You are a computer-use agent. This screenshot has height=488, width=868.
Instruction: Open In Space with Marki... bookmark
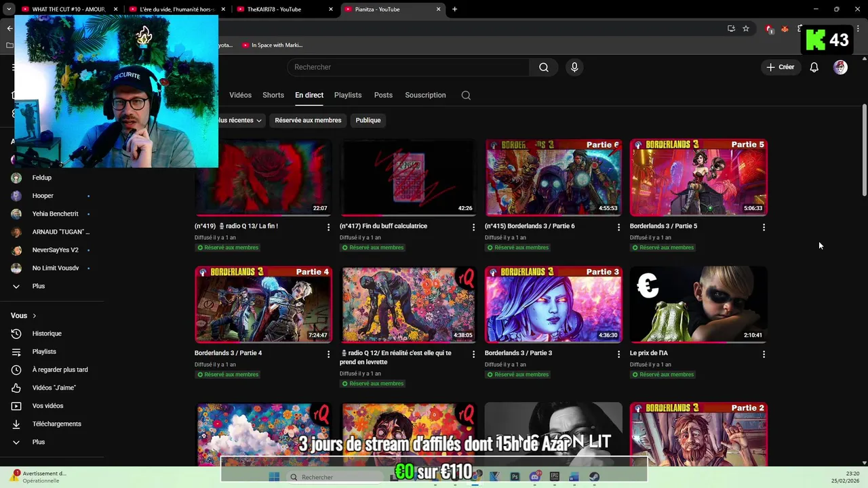(273, 45)
